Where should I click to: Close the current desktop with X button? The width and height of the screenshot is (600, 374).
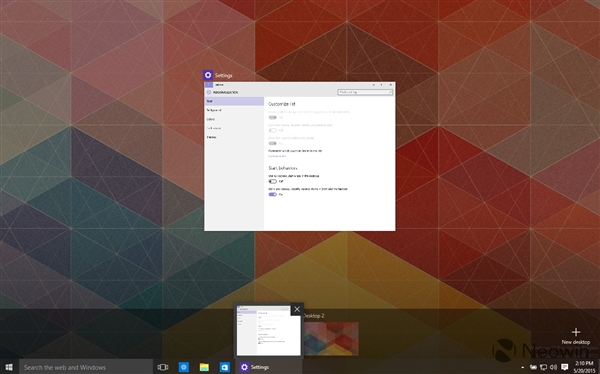click(x=297, y=309)
